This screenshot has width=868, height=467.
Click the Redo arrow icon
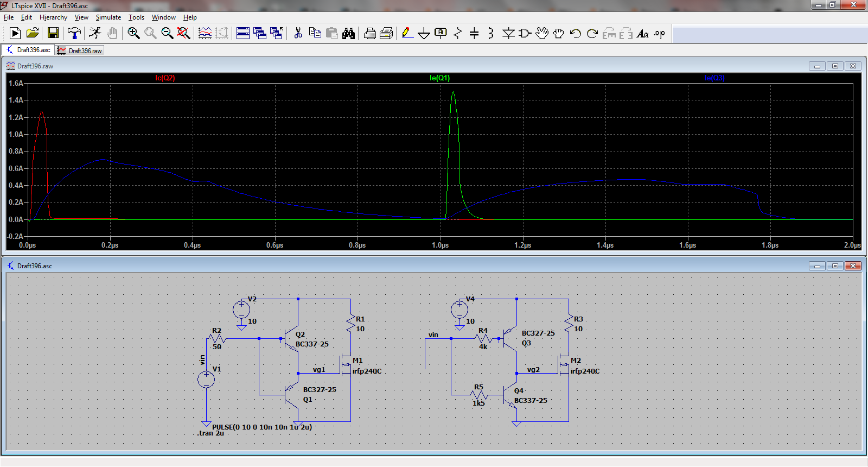[x=592, y=34]
